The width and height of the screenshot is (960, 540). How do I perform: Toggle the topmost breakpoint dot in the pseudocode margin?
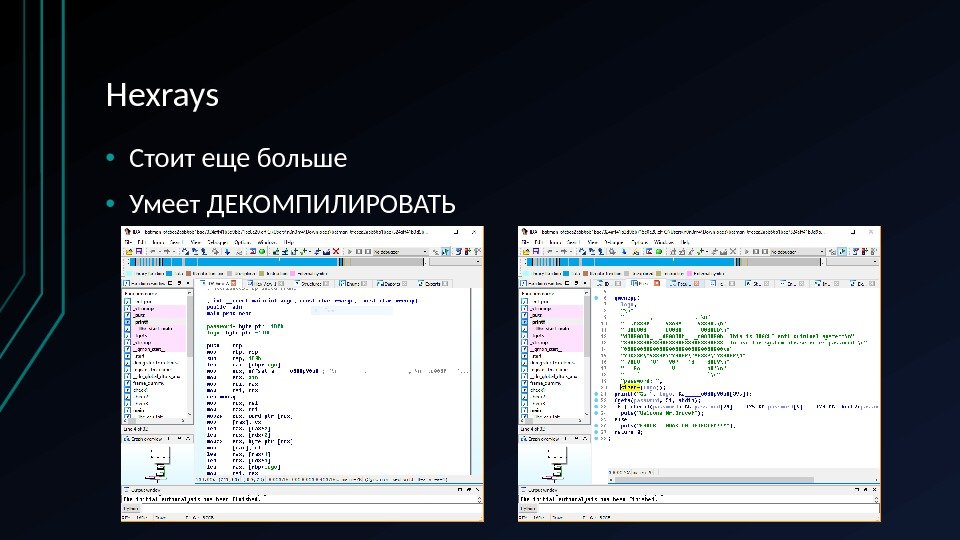(596, 298)
